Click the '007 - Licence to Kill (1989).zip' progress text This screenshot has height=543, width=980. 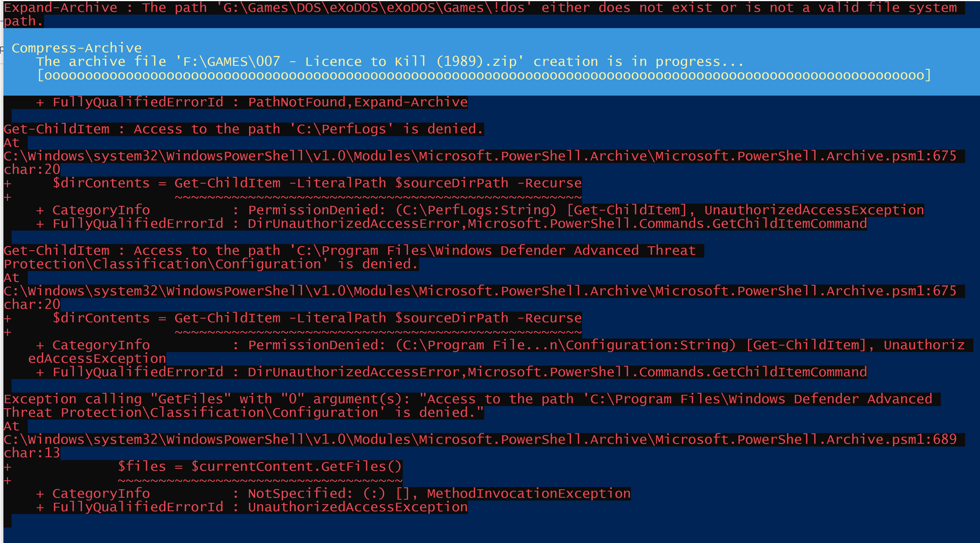coord(390,61)
